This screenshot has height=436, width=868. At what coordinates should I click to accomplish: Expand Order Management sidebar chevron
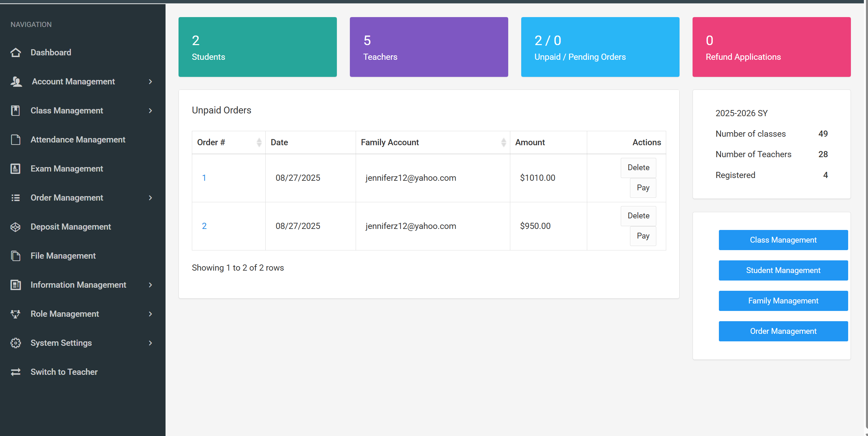(x=150, y=198)
